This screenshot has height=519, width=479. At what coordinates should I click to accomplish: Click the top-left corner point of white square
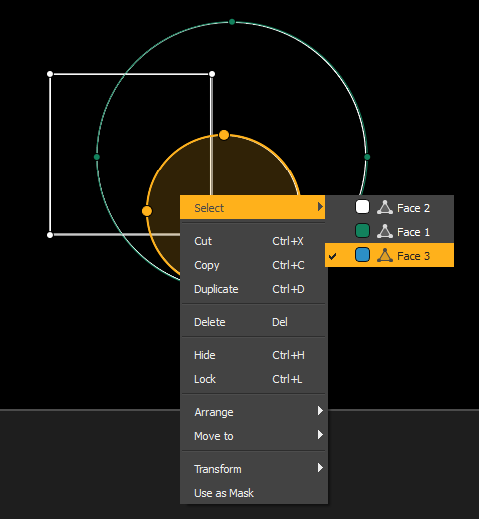click(x=50, y=74)
